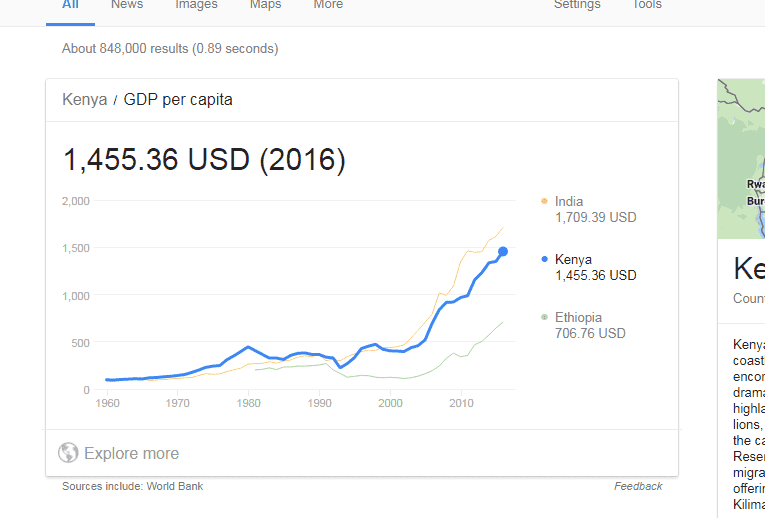Viewport: 765px width, 518px height.
Task: Expand the More search options menu
Action: pos(328,5)
